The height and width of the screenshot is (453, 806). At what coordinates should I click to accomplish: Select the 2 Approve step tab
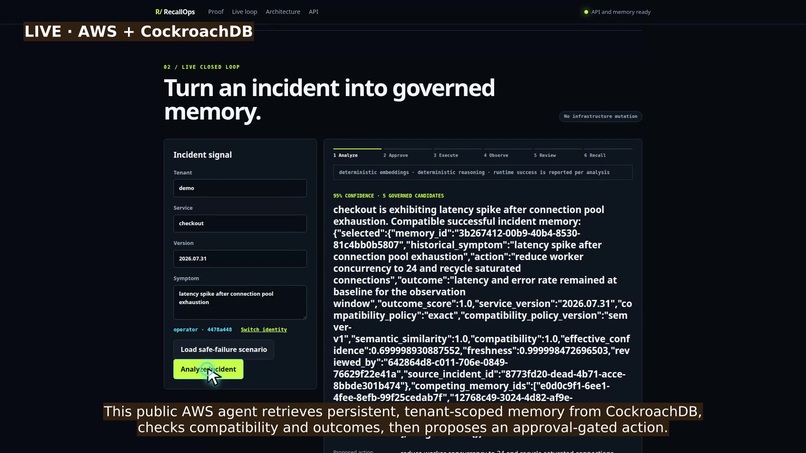407,153
